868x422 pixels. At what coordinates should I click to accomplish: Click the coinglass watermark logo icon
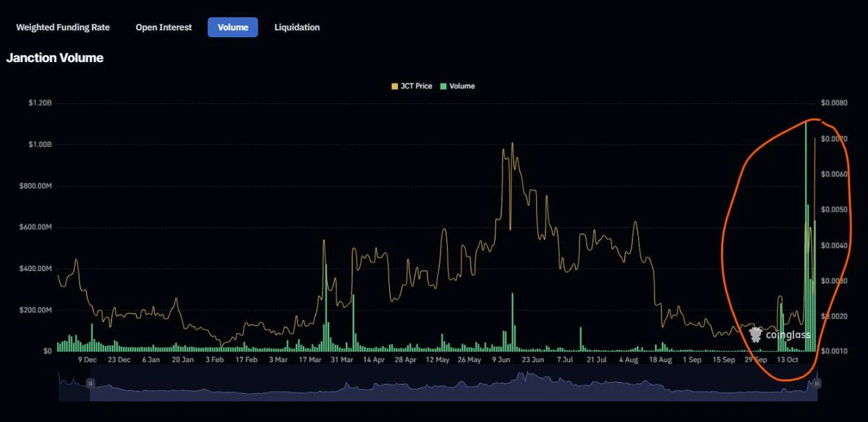tap(756, 334)
